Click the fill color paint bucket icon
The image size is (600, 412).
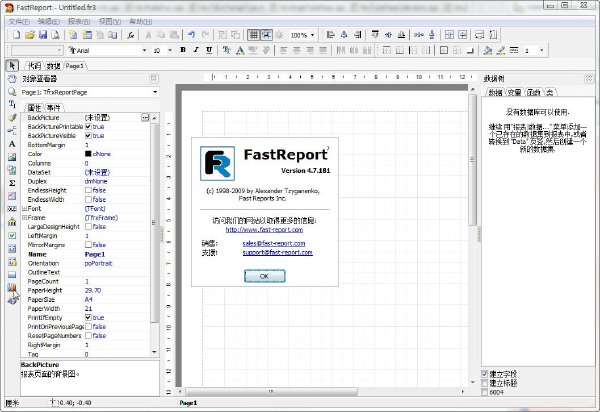pyautogui.click(x=488, y=50)
